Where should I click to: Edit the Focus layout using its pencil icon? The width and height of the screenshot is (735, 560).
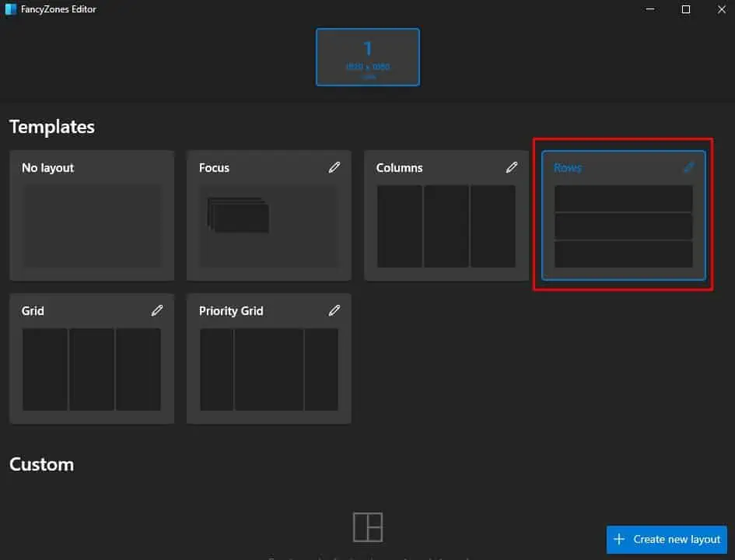pyautogui.click(x=334, y=167)
